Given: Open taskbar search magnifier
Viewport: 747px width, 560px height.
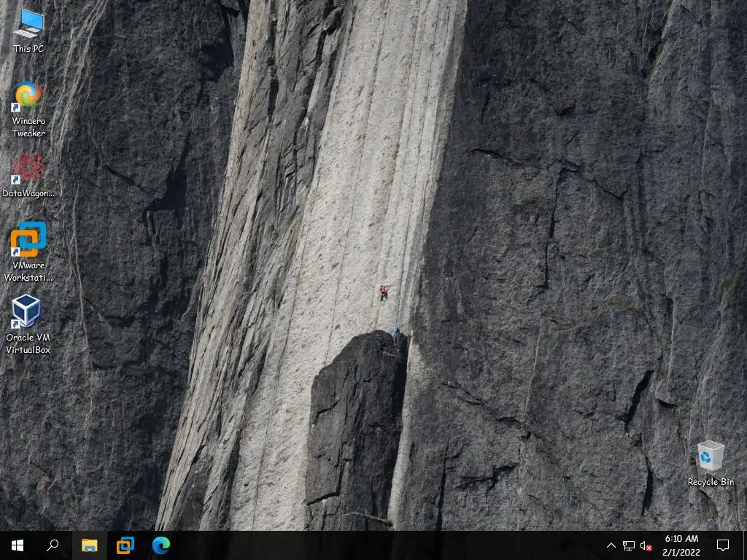Looking at the screenshot, I should pyautogui.click(x=53, y=545).
